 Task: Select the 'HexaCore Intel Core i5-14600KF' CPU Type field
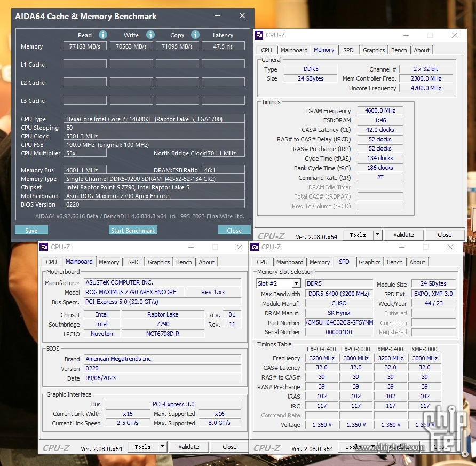(154, 119)
